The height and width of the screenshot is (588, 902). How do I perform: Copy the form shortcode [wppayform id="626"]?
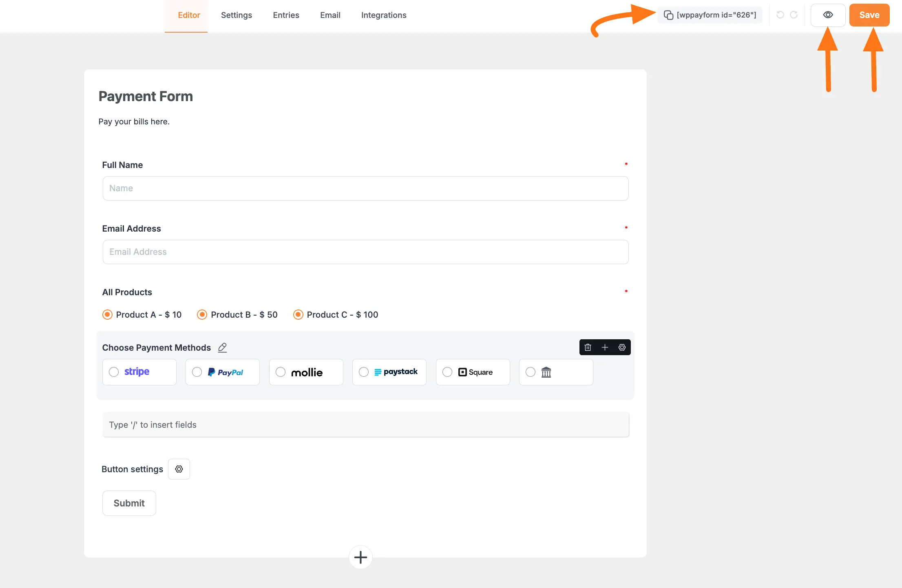pos(710,15)
